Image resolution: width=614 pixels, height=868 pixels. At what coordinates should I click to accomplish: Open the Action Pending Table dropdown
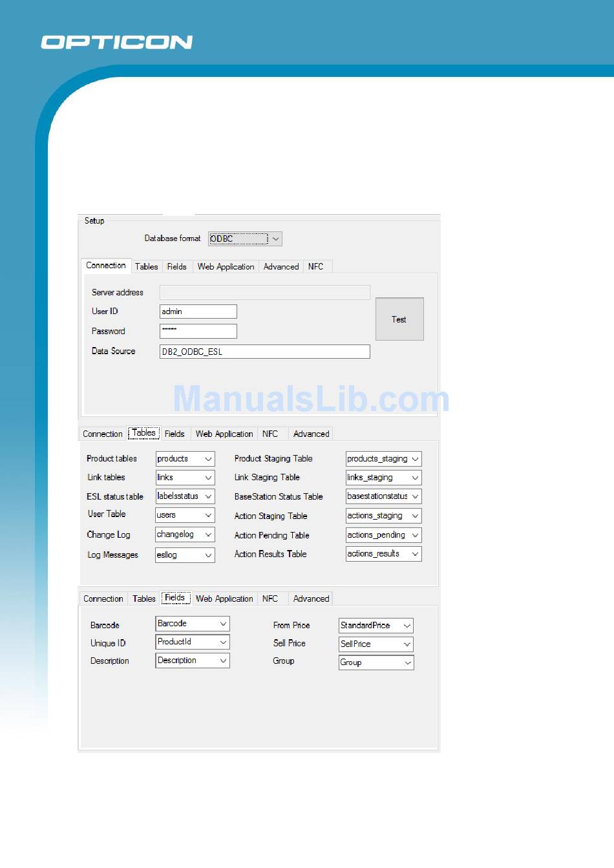[x=383, y=535]
